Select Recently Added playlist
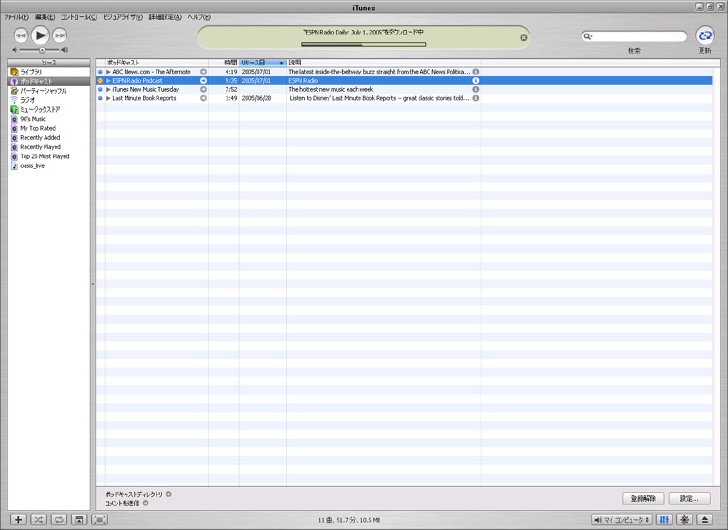The image size is (728, 530). [x=49, y=137]
